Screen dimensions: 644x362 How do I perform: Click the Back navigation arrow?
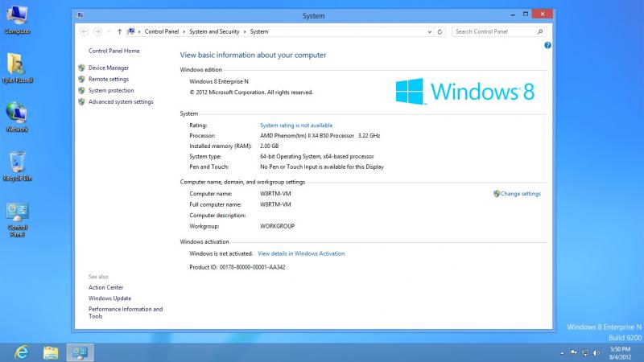84,31
